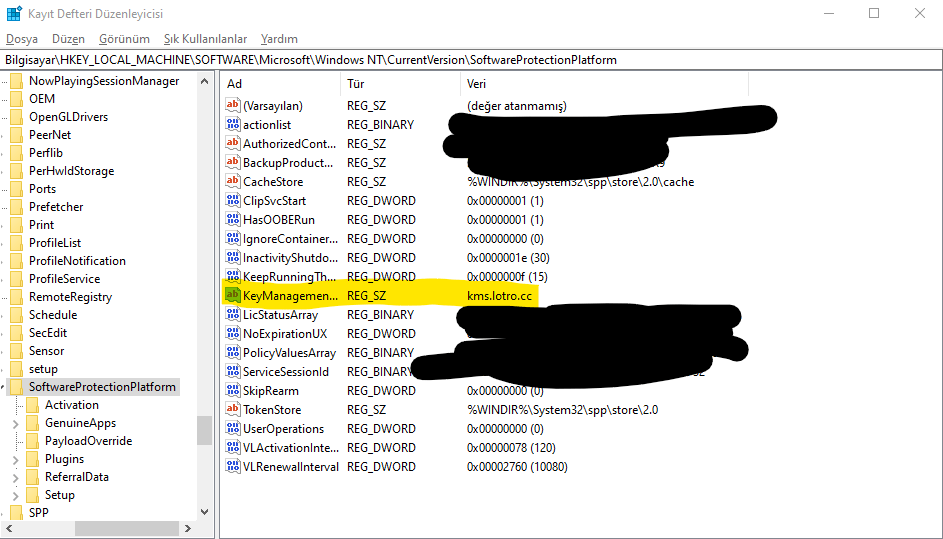Open the Yardım menu
Screen dimensions: 943x539
click(279, 38)
